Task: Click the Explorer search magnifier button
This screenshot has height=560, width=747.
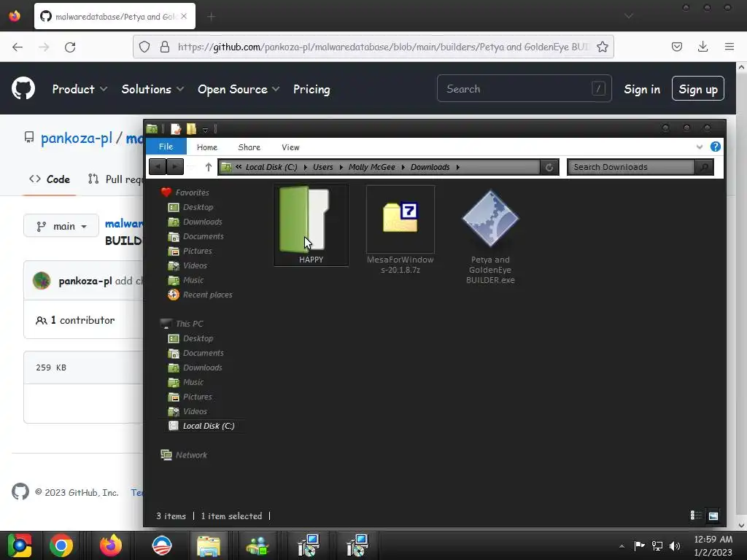Action: tap(704, 167)
